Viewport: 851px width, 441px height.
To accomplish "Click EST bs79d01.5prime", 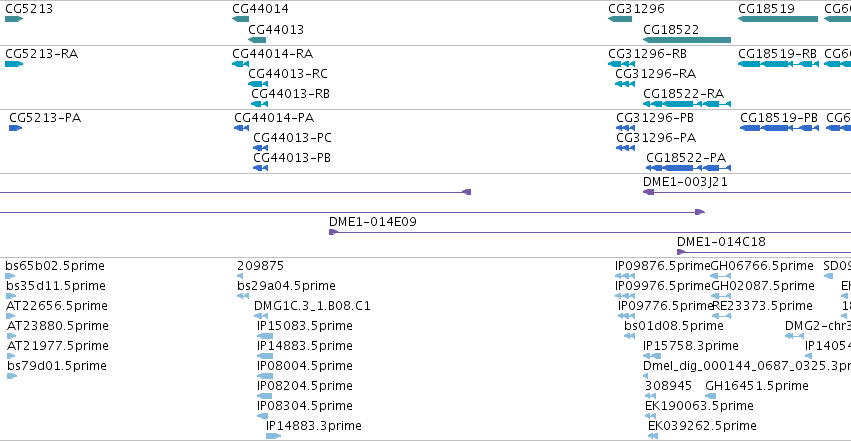I will click(x=56, y=366).
